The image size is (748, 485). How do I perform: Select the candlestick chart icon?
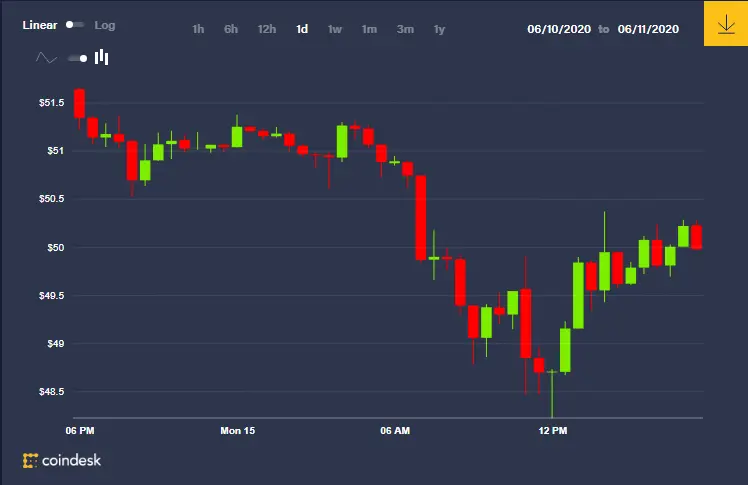tap(102, 57)
